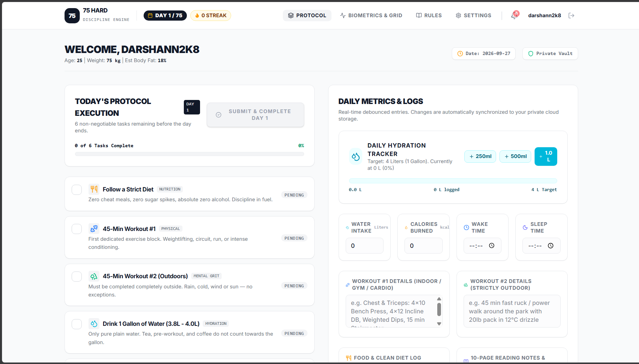This screenshot has height=364, width=639.
Task: Mark 45-Min Workout #1 as complete
Action: 77,229
